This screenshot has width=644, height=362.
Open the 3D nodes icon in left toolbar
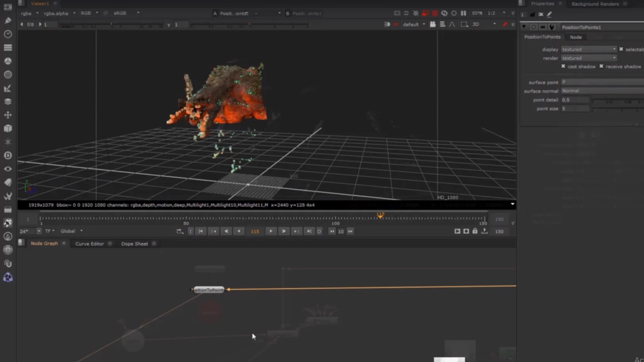[8, 128]
